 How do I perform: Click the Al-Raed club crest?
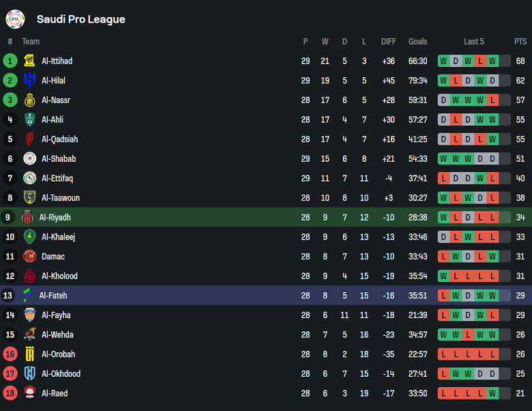29,393
